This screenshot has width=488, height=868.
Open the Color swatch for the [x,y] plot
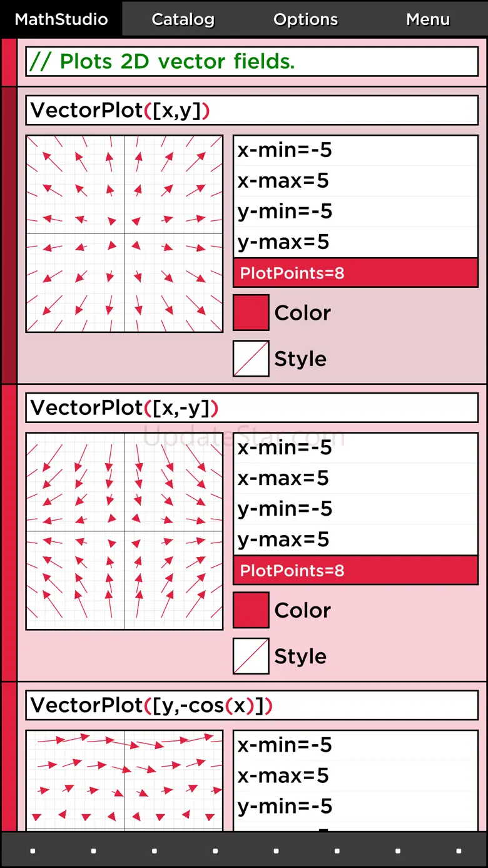pos(251,312)
